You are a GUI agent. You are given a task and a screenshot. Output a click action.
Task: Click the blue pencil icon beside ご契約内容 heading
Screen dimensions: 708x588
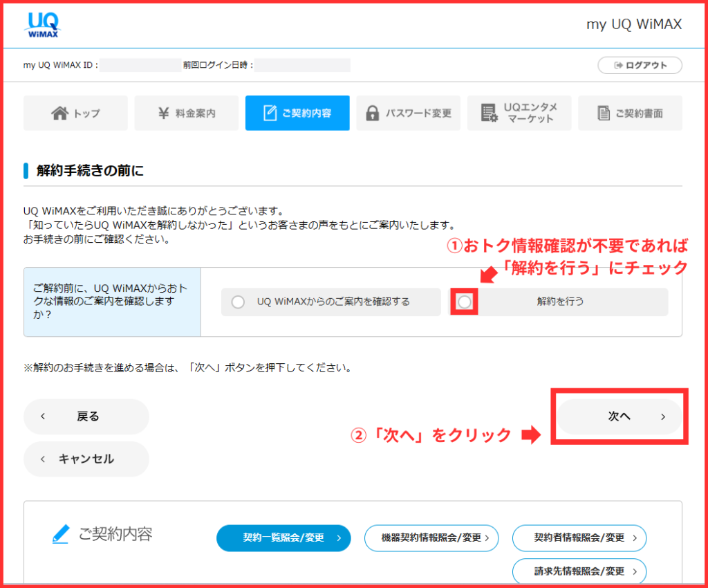[x=61, y=534]
